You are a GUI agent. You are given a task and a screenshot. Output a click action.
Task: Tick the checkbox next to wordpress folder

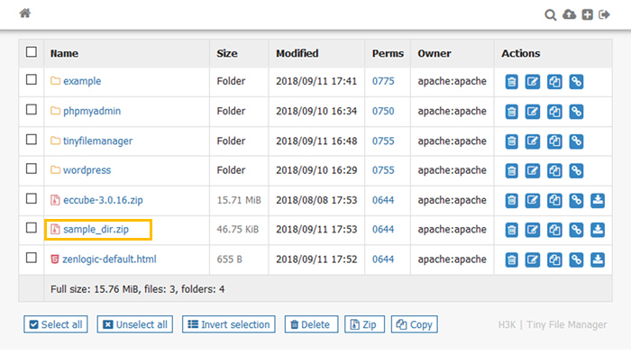tap(32, 169)
